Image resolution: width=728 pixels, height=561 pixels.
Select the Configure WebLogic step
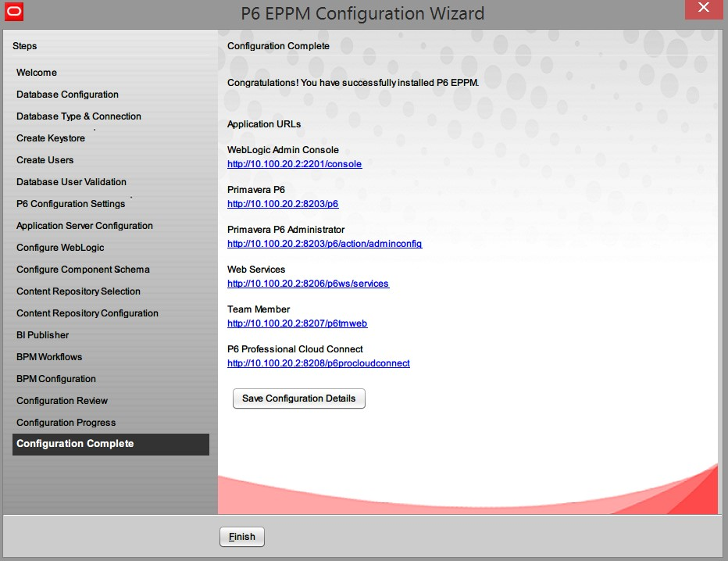[x=60, y=247]
